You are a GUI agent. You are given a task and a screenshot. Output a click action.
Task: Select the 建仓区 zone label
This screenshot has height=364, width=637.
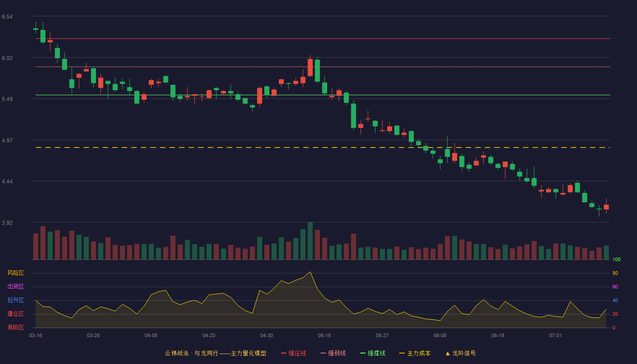[15, 314]
